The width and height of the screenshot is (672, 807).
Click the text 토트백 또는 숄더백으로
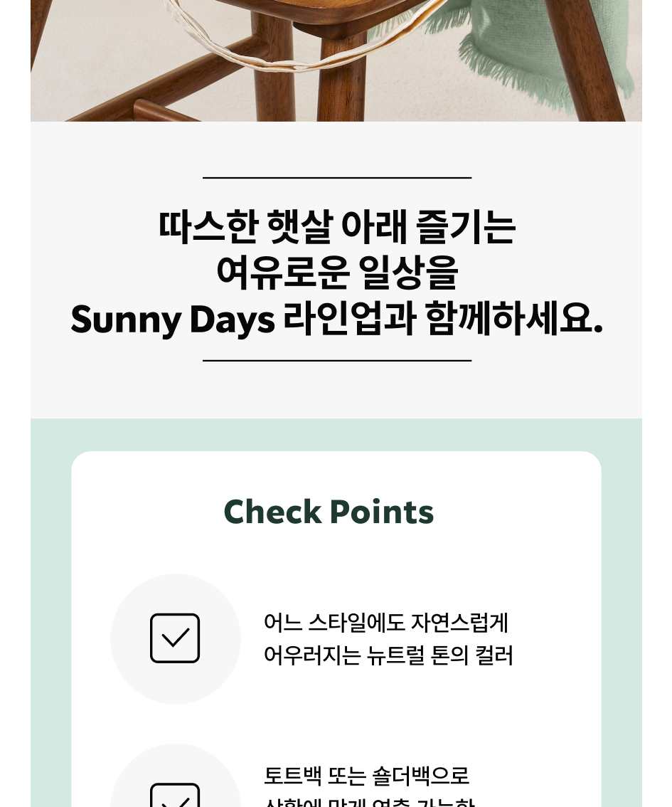coord(367,776)
